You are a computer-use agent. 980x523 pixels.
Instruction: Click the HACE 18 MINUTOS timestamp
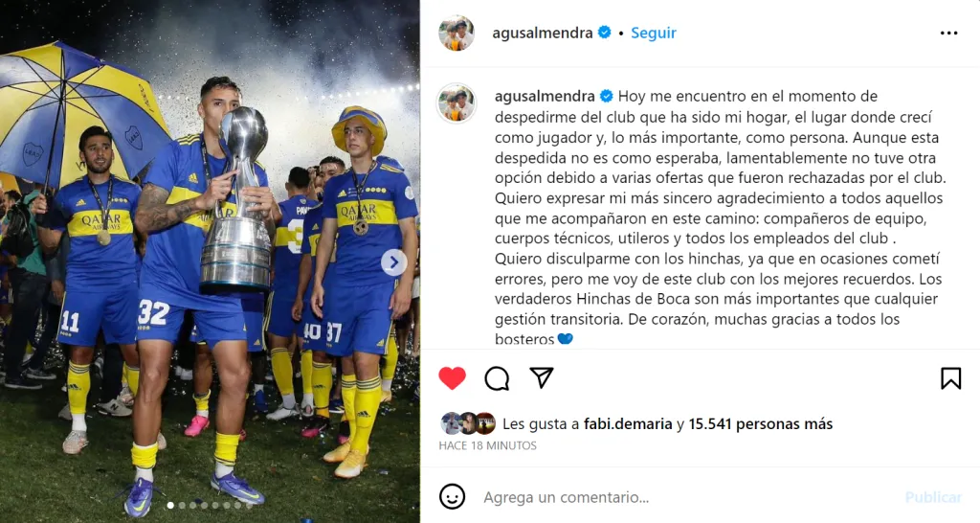pos(487,445)
